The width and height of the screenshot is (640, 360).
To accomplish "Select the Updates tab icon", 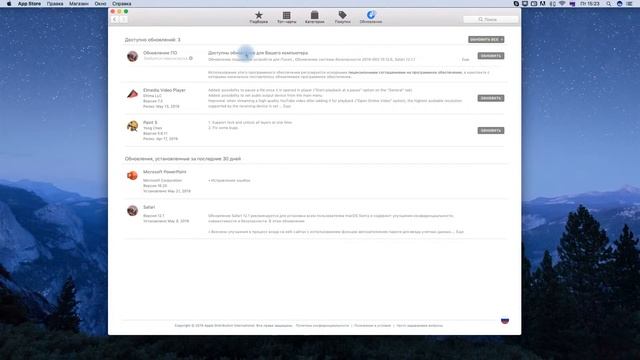I will coord(371,17).
